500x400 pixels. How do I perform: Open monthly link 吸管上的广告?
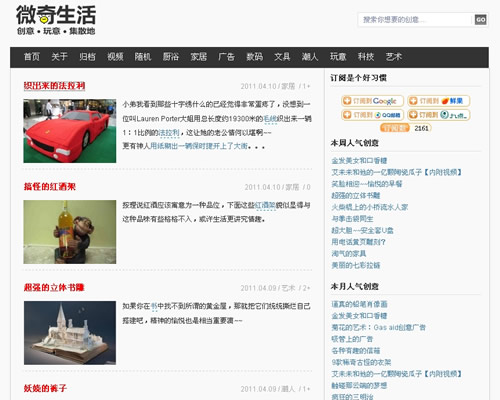(352, 339)
